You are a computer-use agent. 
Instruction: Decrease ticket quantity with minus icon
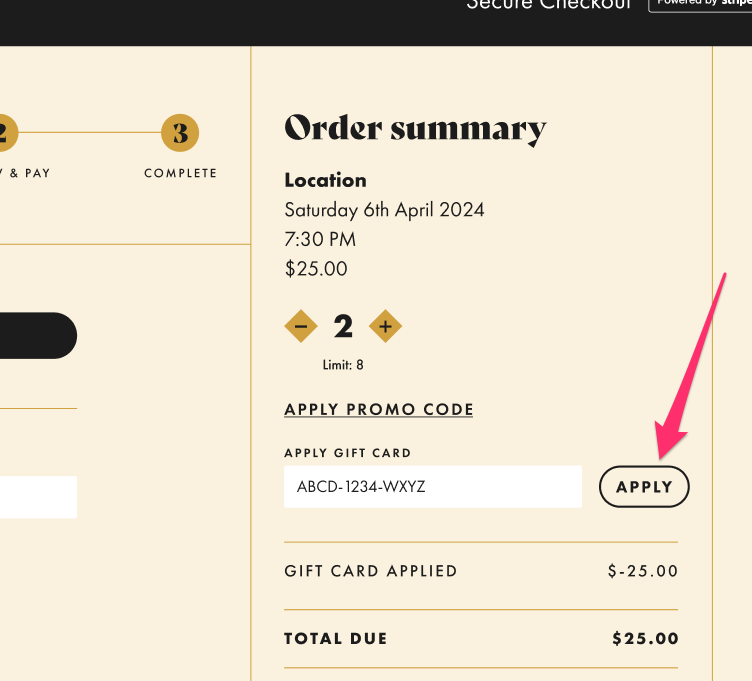[301, 326]
